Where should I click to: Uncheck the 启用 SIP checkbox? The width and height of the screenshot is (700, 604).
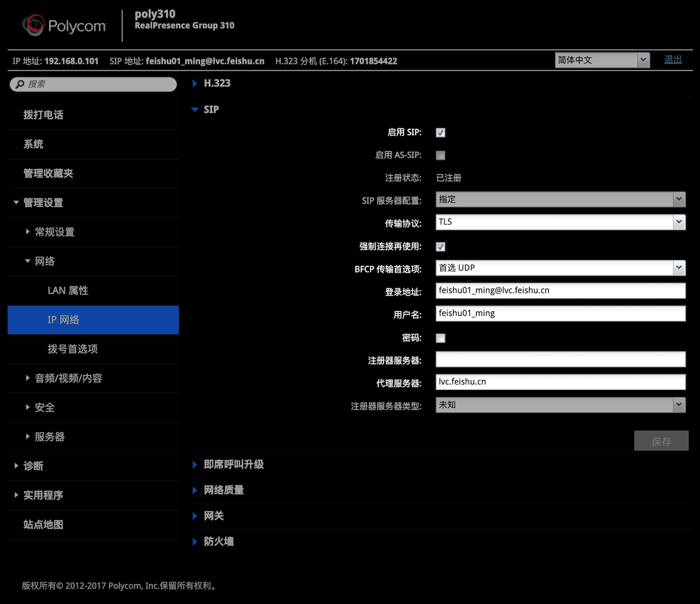[440, 132]
